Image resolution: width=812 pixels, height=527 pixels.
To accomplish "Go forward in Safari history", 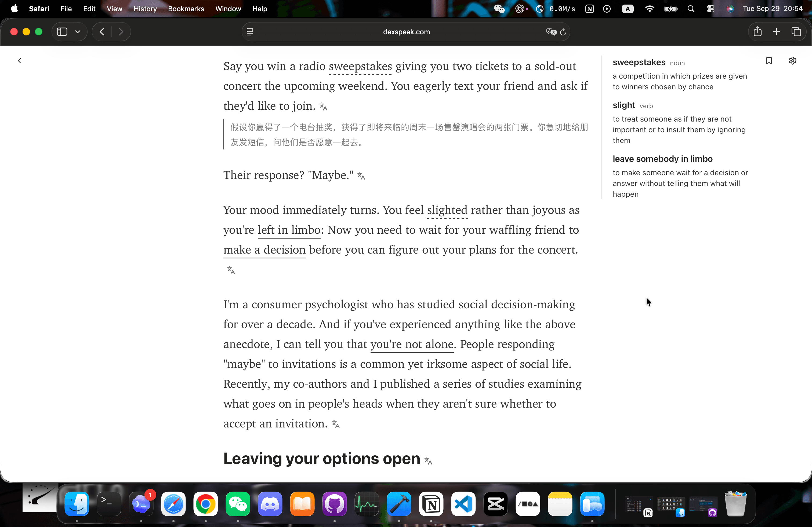I will 121,32.
